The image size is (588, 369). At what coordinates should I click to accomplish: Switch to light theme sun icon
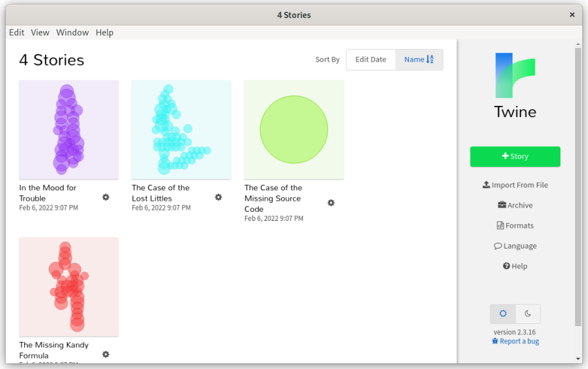tap(503, 314)
